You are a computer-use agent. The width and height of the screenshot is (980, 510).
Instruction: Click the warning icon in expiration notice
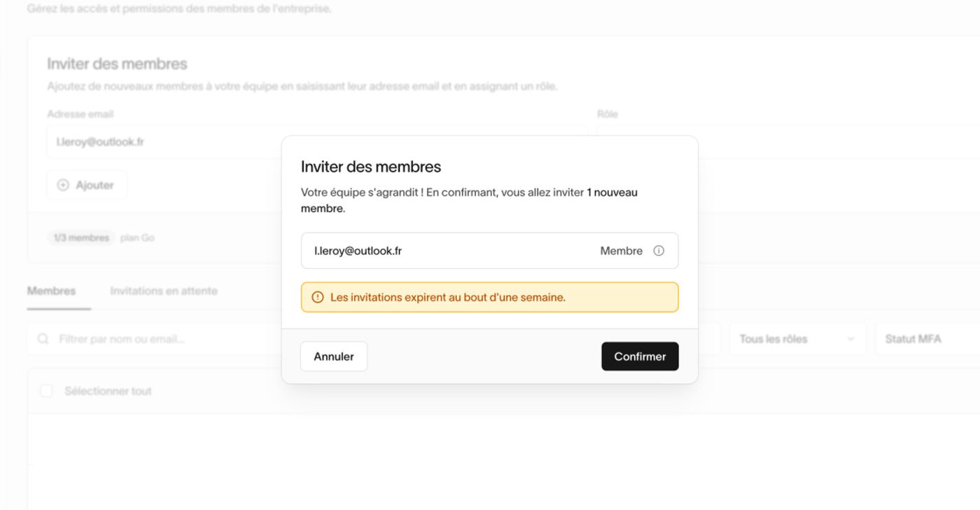coord(317,297)
